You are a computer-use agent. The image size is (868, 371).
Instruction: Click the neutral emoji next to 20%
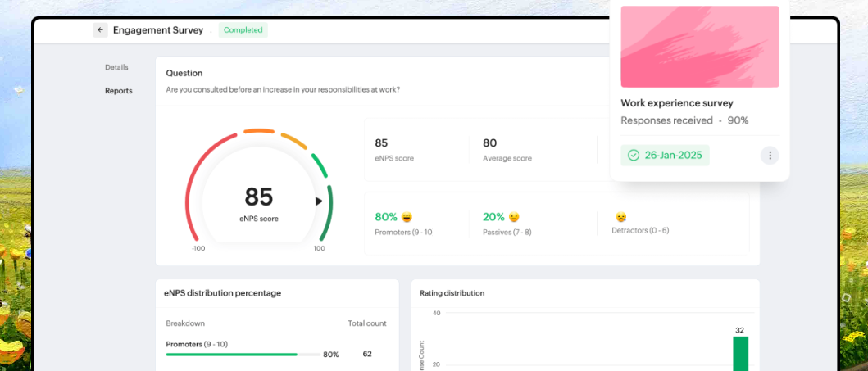click(x=514, y=217)
